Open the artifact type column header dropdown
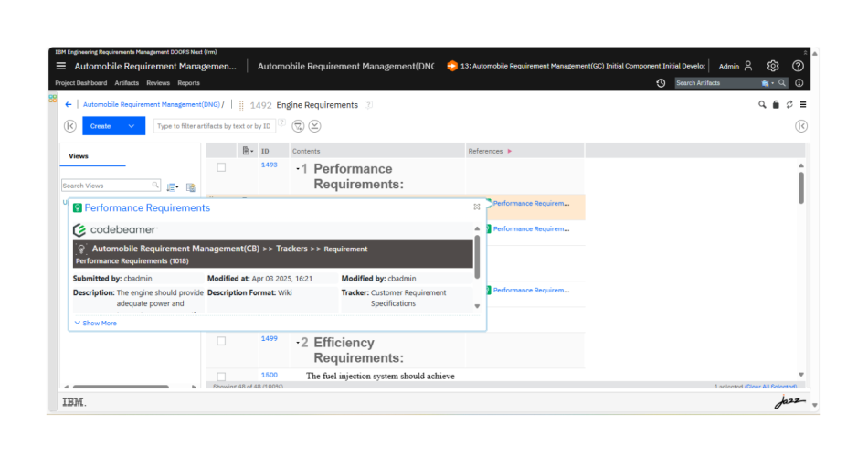 [248, 151]
